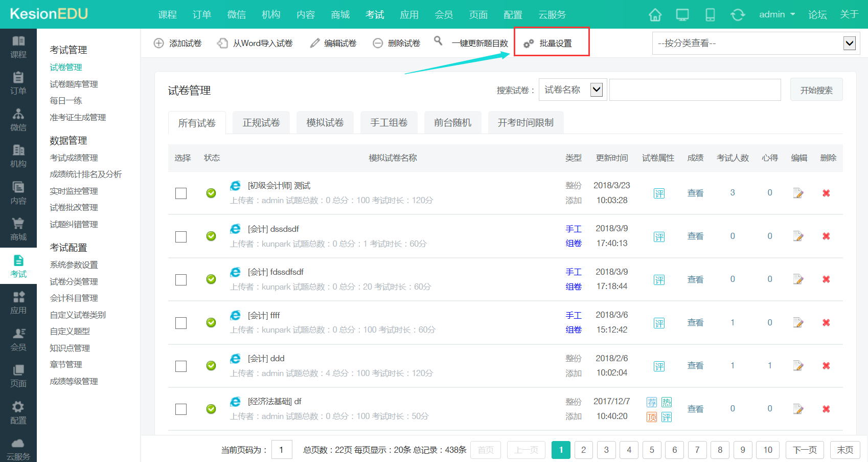The width and height of the screenshot is (868, 462).
Task: Click 查看 score link for ddd exam
Action: point(695,366)
